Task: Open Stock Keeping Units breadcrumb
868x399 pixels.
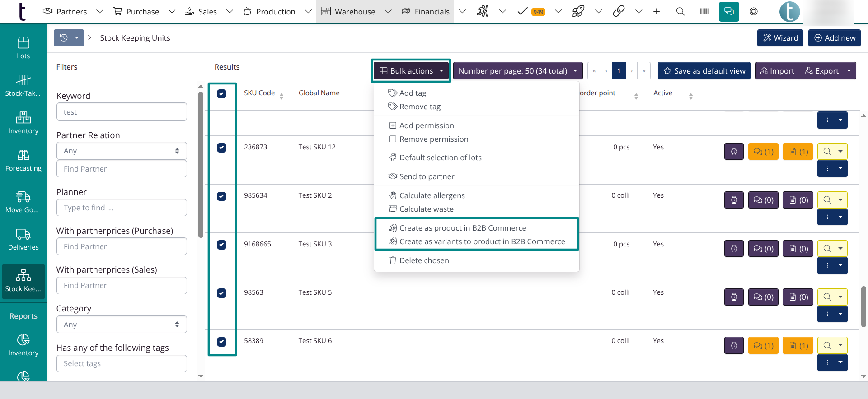Action: (x=135, y=38)
